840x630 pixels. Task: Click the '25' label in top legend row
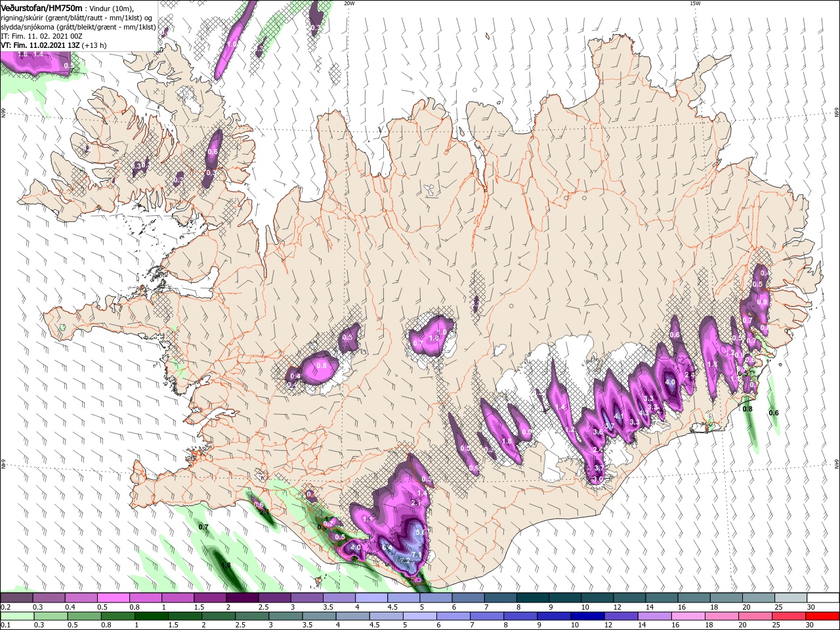pos(778,607)
